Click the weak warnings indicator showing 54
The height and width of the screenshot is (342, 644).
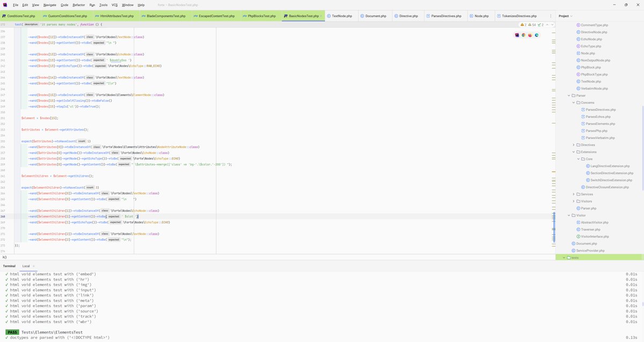pos(532,25)
